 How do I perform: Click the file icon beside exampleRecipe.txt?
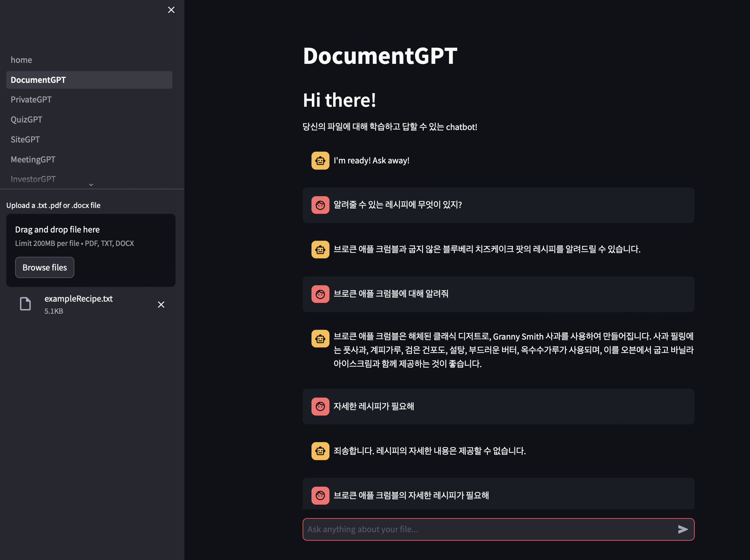pyautogui.click(x=26, y=304)
